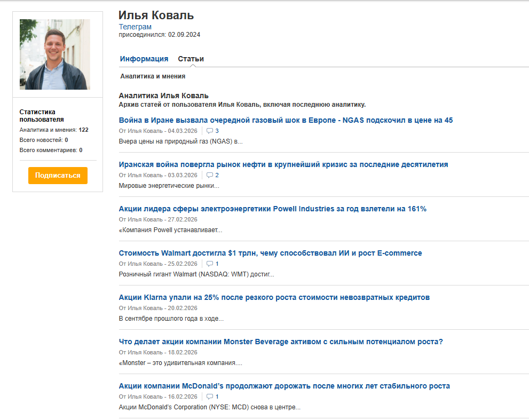The height and width of the screenshot is (420, 529).
Task: Select the Аналитика и мнения sub-tab
Action: coord(153,76)
